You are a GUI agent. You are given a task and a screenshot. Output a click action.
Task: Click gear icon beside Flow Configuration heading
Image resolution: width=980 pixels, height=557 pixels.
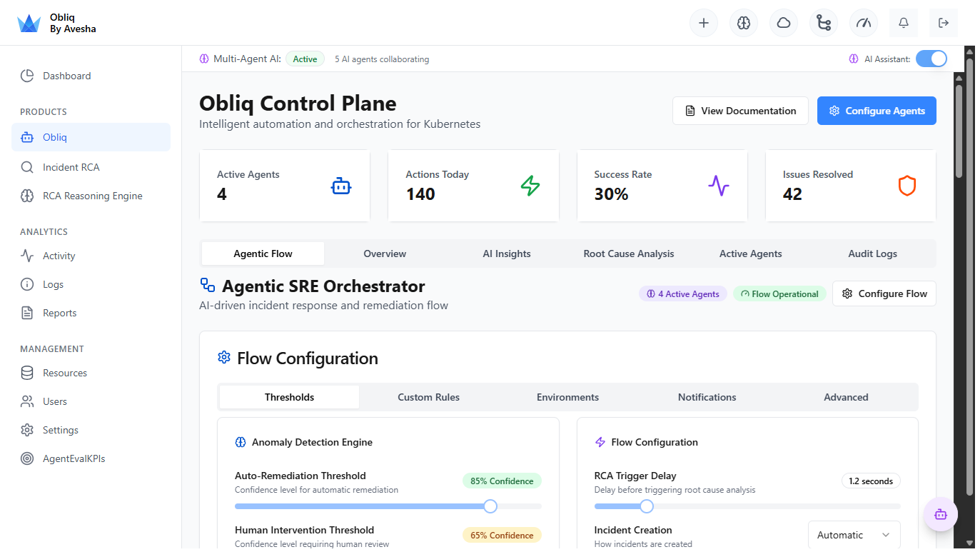click(224, 357)
